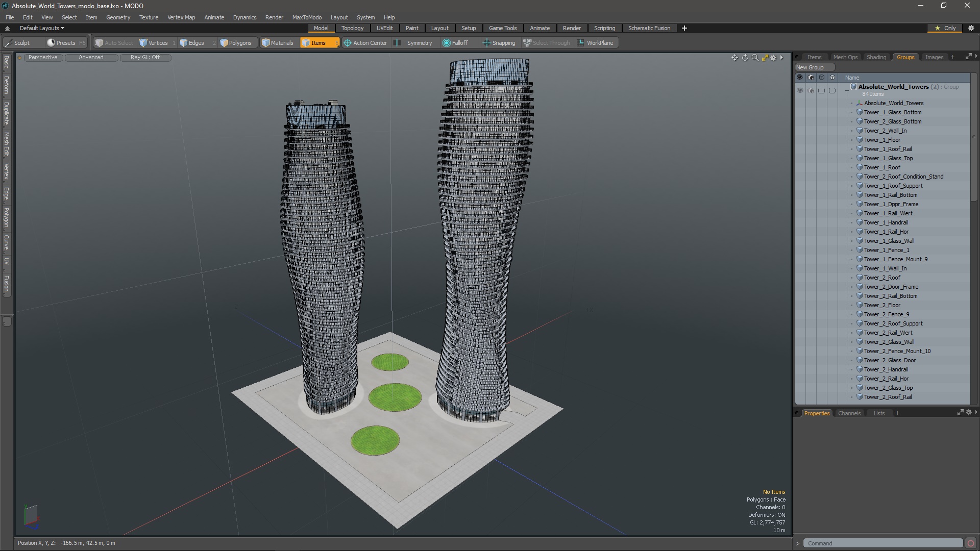Viewport: 980px width, 551px height.
Task: Switch to the Channels tab
Action: point(849,413)
